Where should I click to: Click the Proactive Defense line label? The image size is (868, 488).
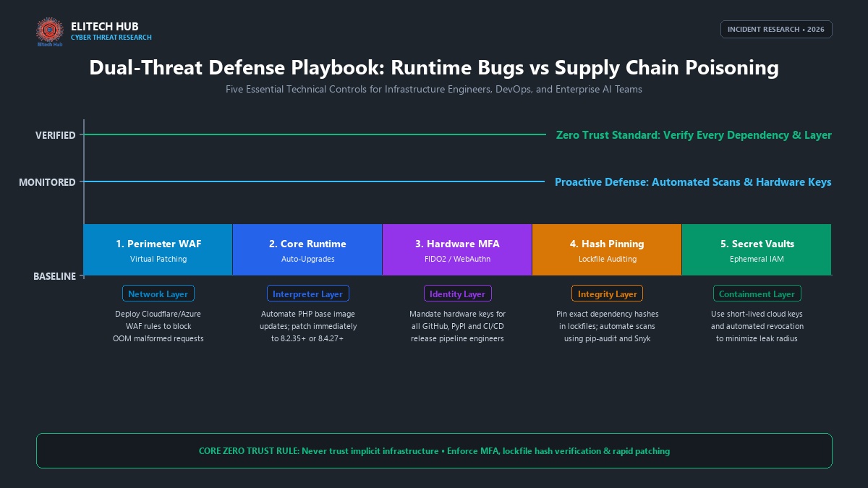click(x=693, y=182)
